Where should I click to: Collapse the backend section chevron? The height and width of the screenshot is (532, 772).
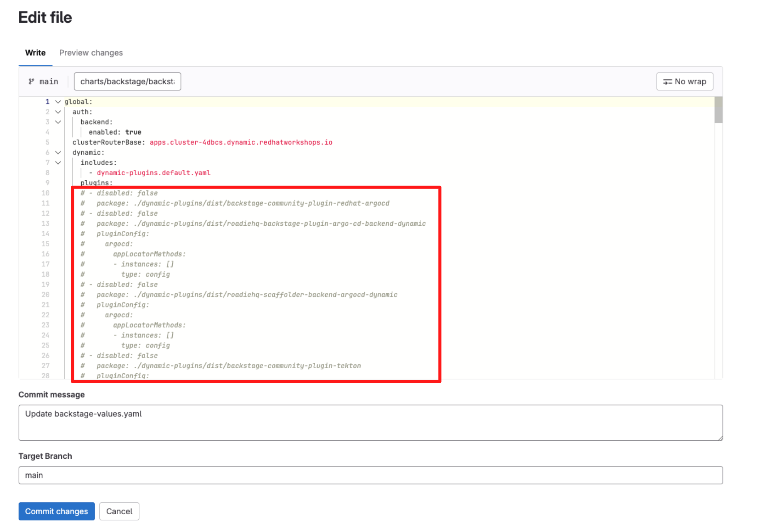click(58, 122)
